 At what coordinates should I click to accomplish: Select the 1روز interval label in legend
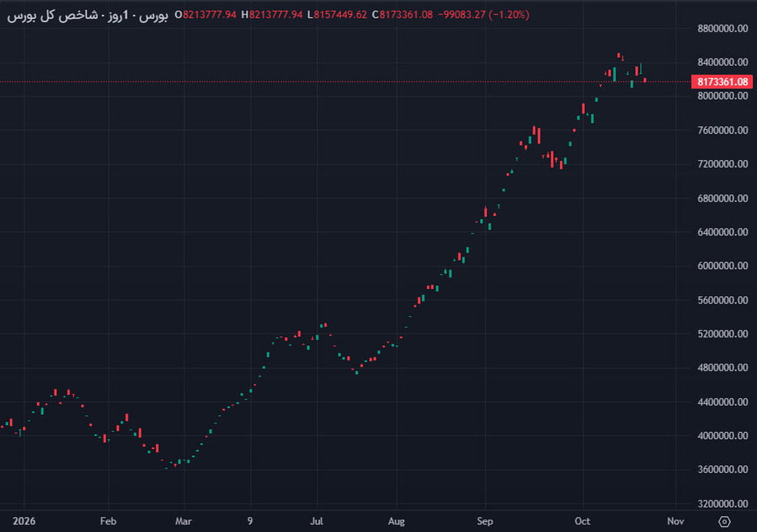pyautogui.click(x=117, y=15)
